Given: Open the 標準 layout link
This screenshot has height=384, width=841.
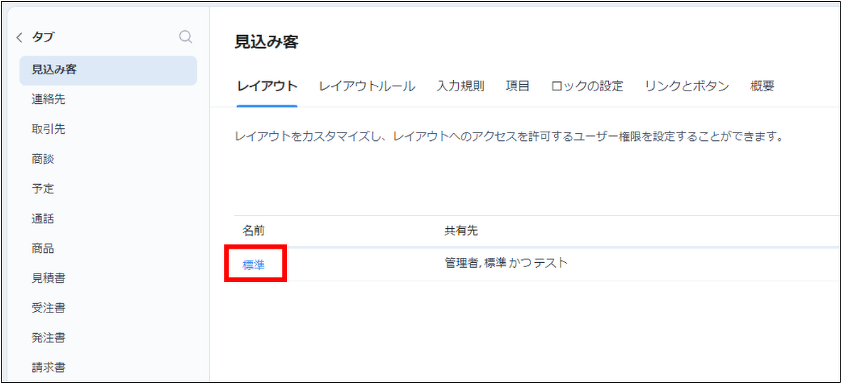Looking at the screenshot, I should pos(254,265).
